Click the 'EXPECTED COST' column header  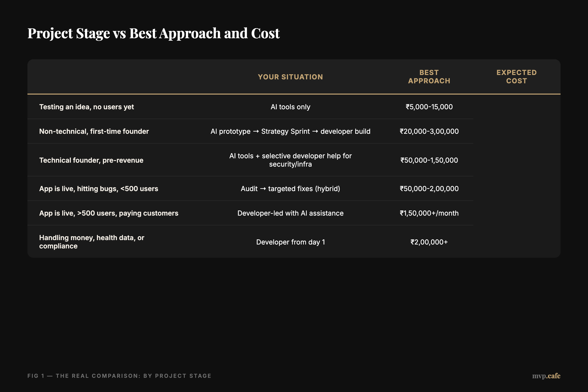coord(516,76)
